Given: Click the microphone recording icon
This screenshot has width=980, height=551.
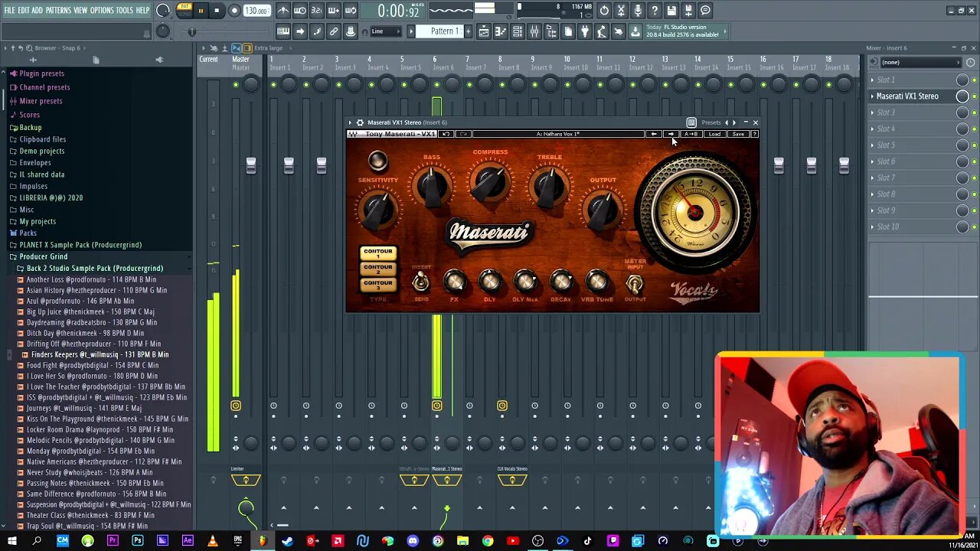Looking at the screenshot, I should coord(638,11).
